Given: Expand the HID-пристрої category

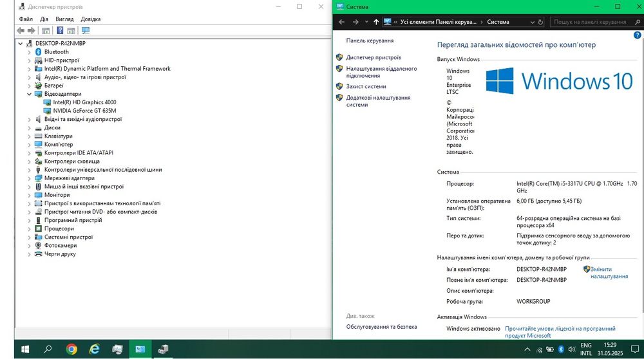Looking at the screenshot, I should [29, 60].
